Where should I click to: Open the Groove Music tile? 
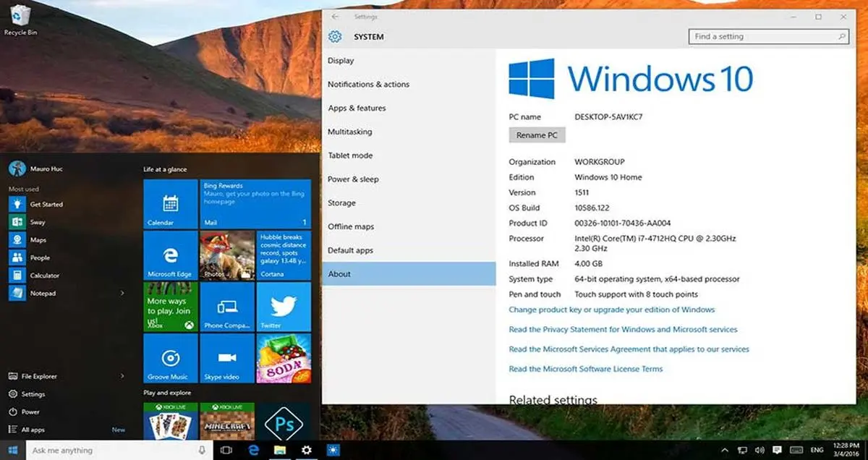170,358
